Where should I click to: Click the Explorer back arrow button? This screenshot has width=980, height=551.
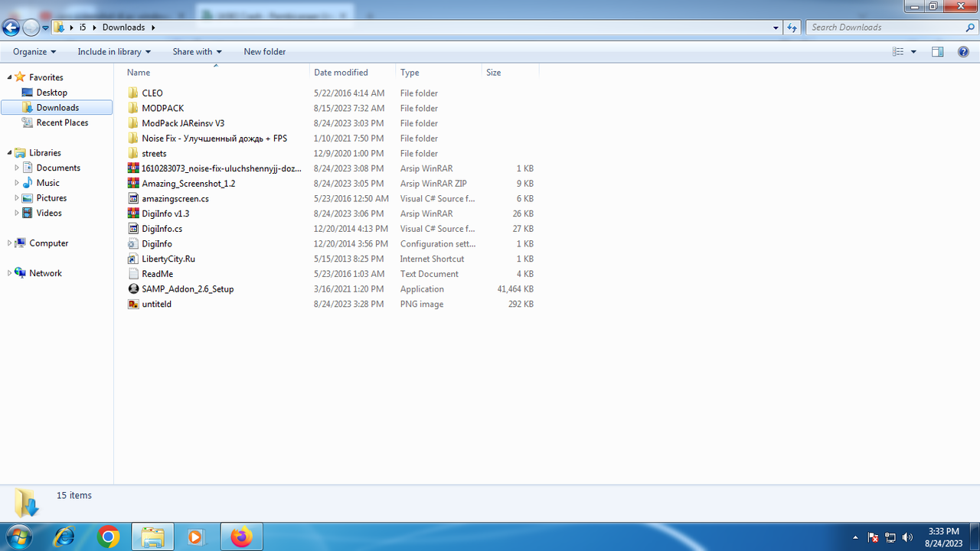[x=11, y=28]
